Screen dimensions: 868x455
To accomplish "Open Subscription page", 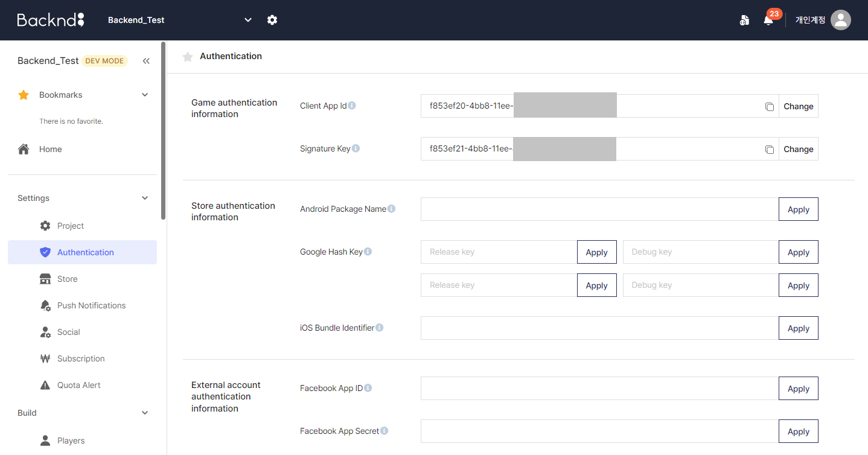I will pyautogui.click(x=82, y=358).
